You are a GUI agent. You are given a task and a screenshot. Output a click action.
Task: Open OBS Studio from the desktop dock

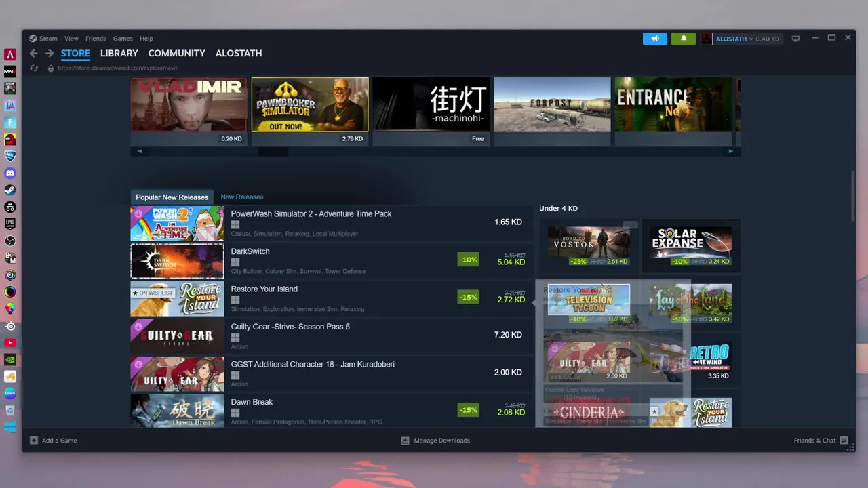point(10,241)
